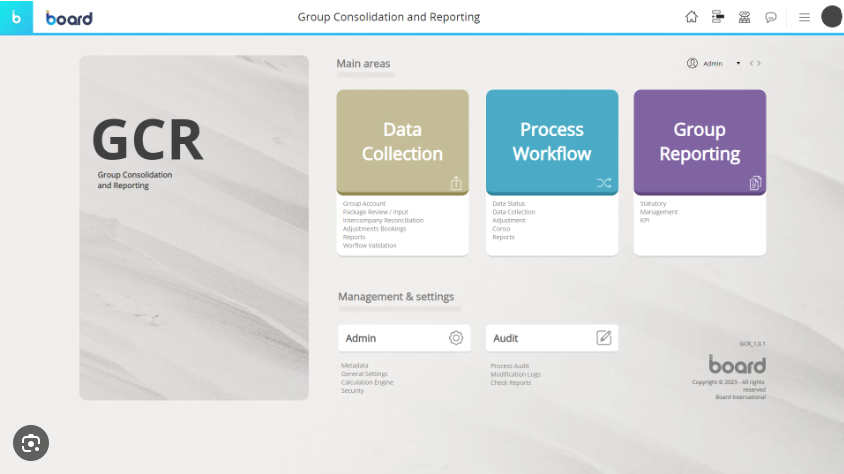844x474 pixels.
Task: Expand the Admin user dropdown arrow
Action: [738, 63]
